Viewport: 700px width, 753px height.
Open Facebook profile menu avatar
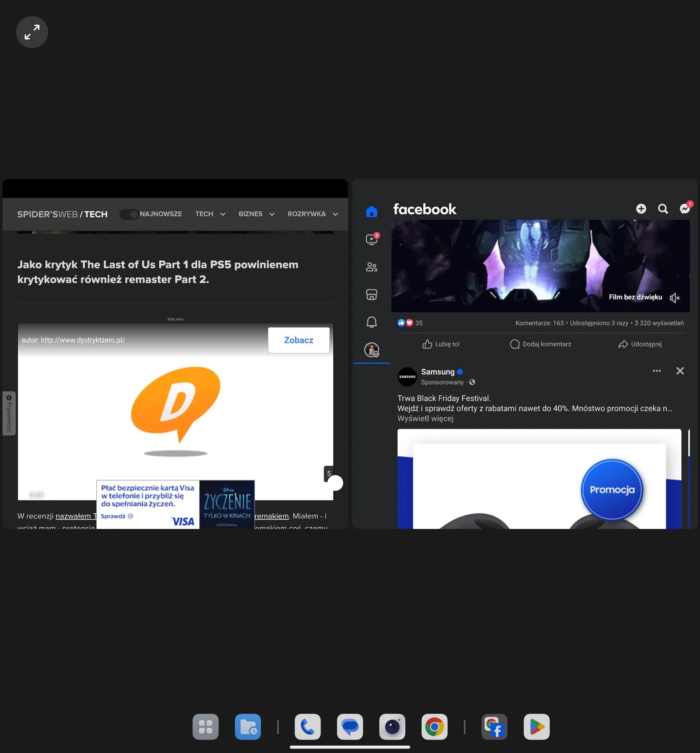pos(372,350)
